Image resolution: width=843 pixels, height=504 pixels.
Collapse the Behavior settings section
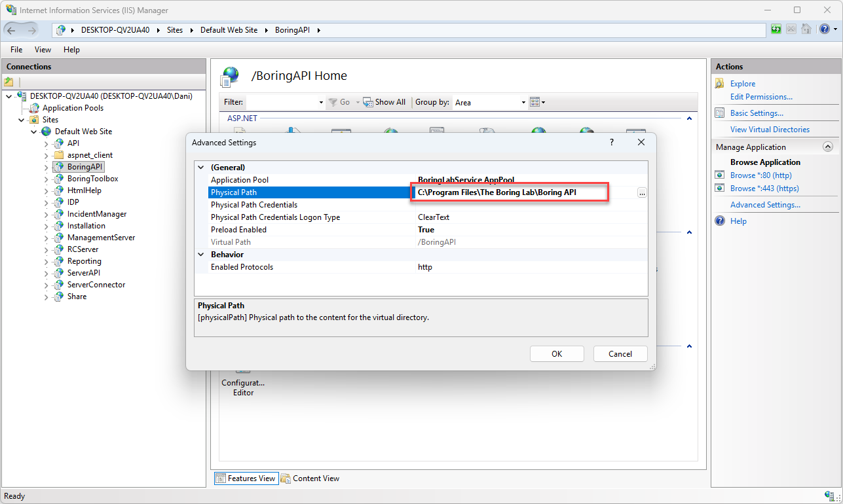pyautogui.click(x=201, y=255)
